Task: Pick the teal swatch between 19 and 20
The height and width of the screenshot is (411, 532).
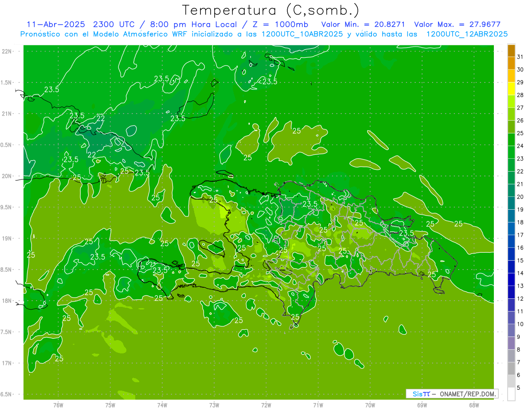Action: pyautogui.click(x=511, y=203)
